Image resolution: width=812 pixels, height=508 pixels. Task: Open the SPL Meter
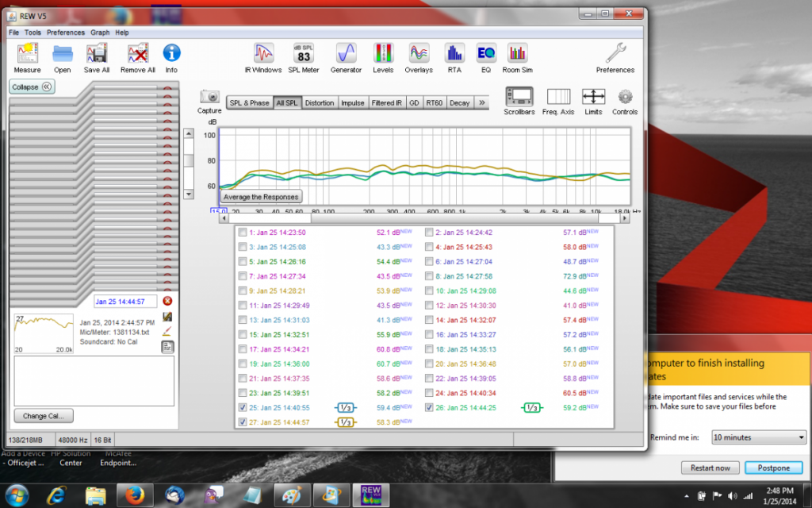304,53
